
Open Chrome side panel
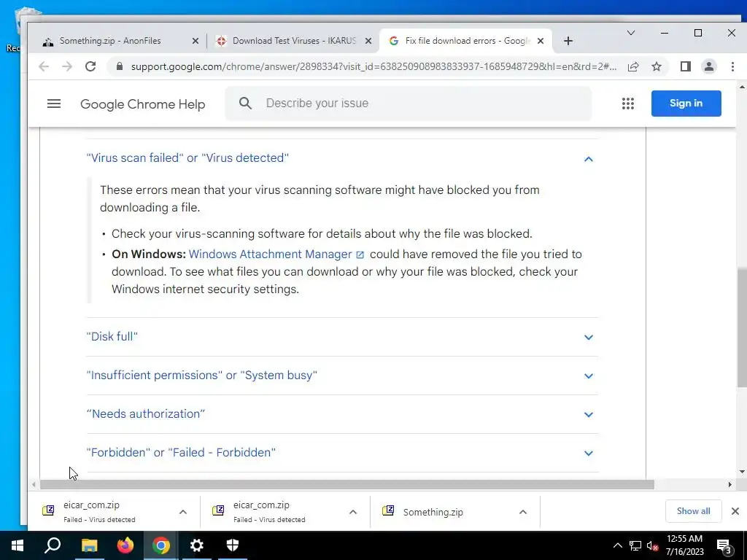pos(686,66)
